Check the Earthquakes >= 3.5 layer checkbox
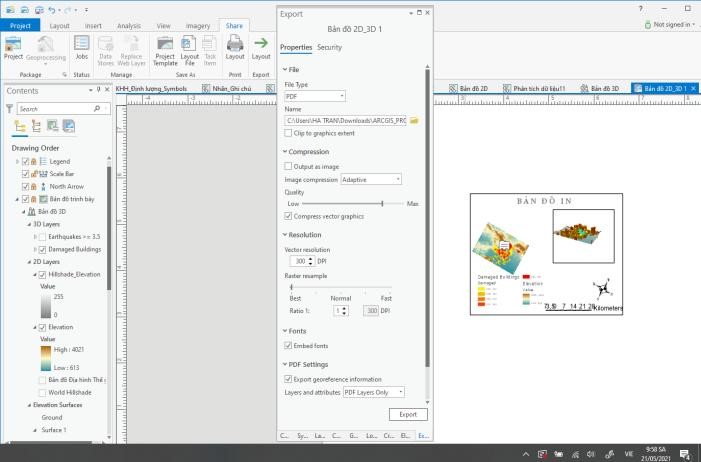Image resolution: width=701 pixels, height=462 pixels. pos(42,237)
